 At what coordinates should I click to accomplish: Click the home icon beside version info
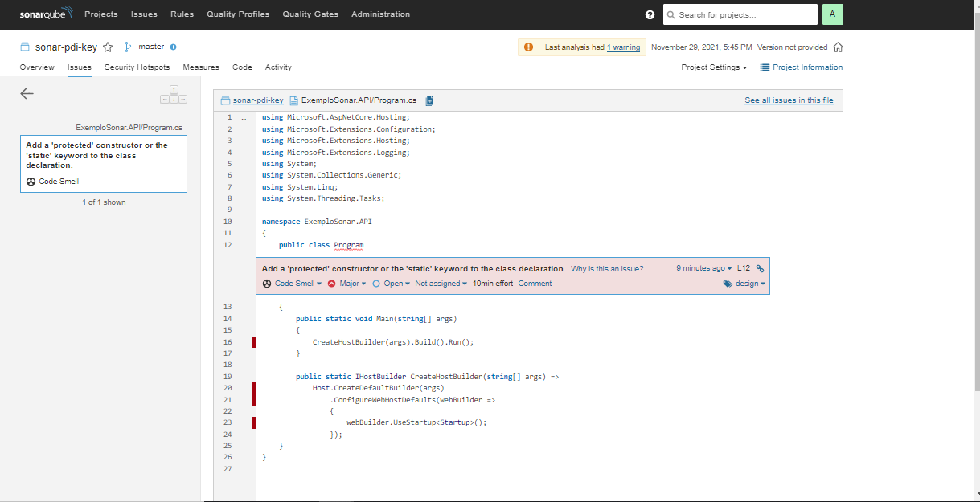click(x=838, y=47)
